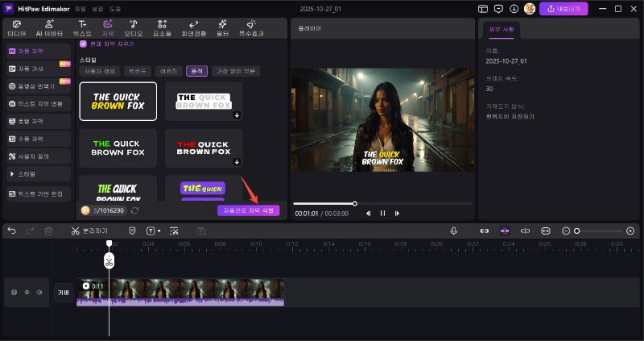Download the white-highlight QUICK BROWN FOX subtitle style
The image size is (644, 341).
(237, 115)
